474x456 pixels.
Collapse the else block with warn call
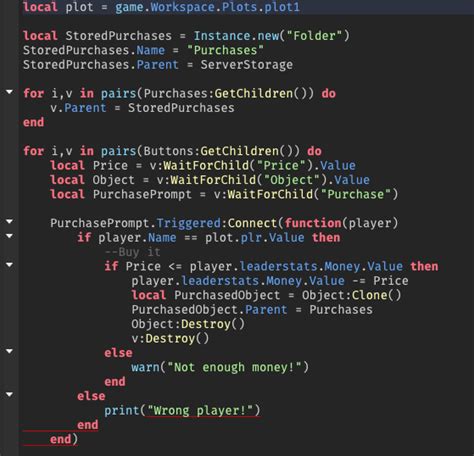click(x=9, y=351)
